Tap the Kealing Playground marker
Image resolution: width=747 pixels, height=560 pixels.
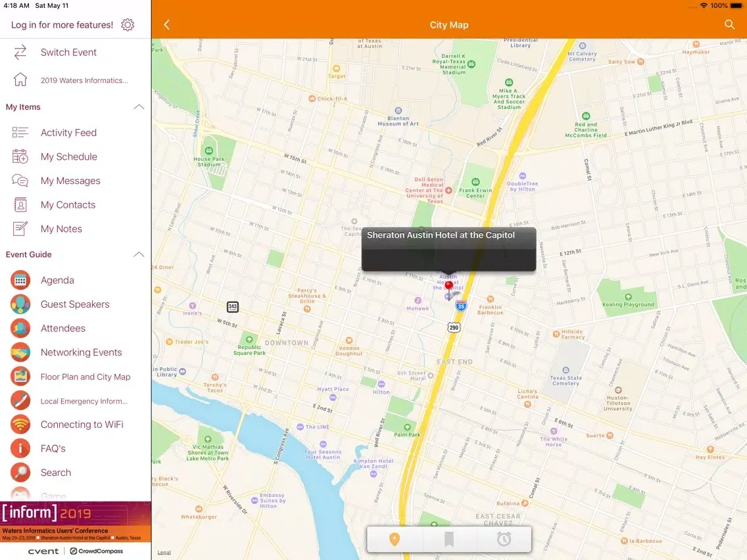628,296
